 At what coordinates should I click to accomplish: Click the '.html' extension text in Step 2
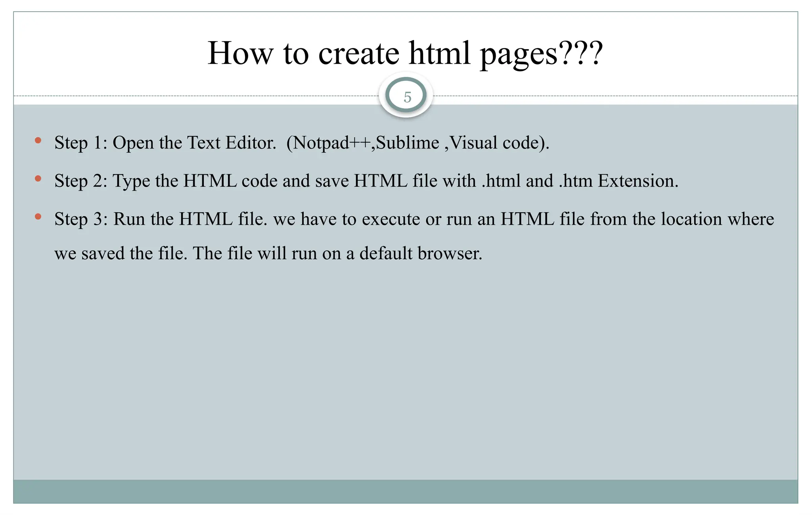coord(501,181)
